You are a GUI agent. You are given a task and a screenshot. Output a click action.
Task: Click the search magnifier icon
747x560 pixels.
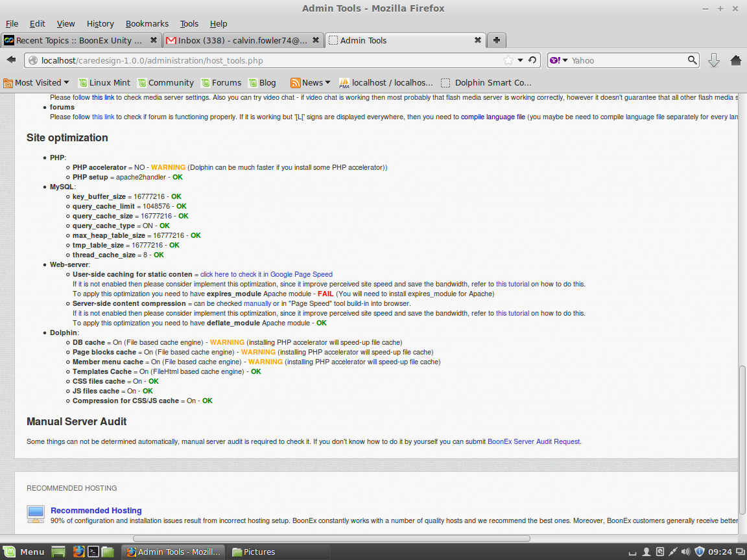point(693,60)
